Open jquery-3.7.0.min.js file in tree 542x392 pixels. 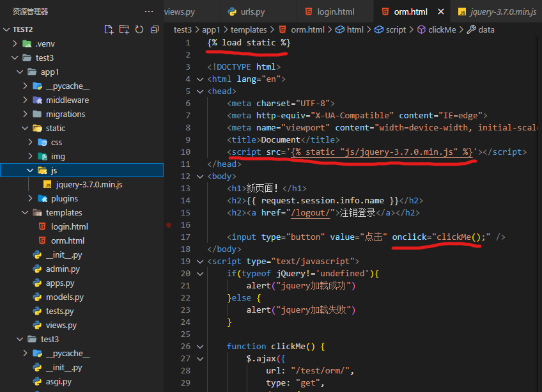[x=89, y=184]
